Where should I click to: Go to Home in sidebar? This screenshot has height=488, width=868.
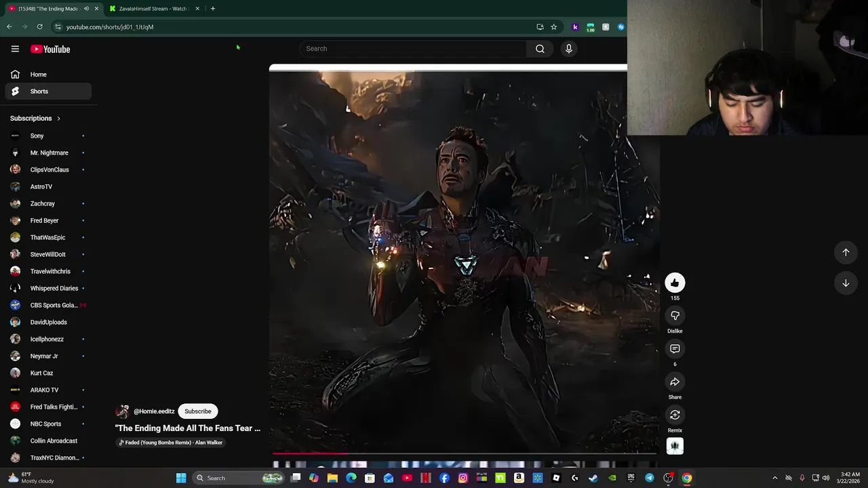[48, 75]
